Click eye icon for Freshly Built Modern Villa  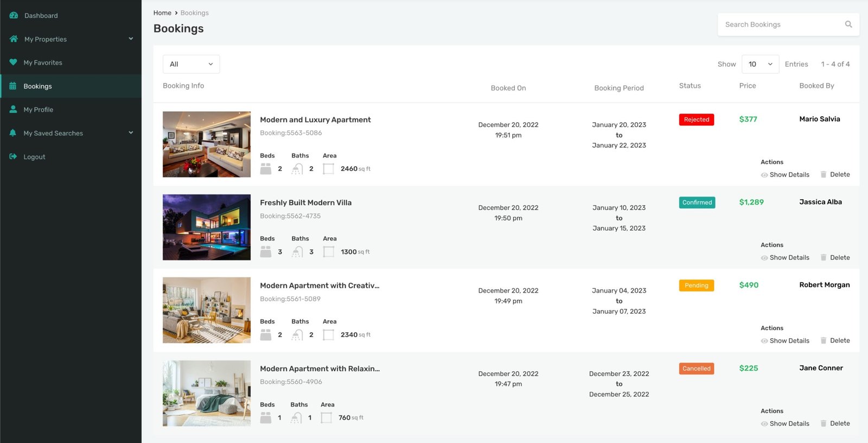pyautogui.click(x=764, y=258)
